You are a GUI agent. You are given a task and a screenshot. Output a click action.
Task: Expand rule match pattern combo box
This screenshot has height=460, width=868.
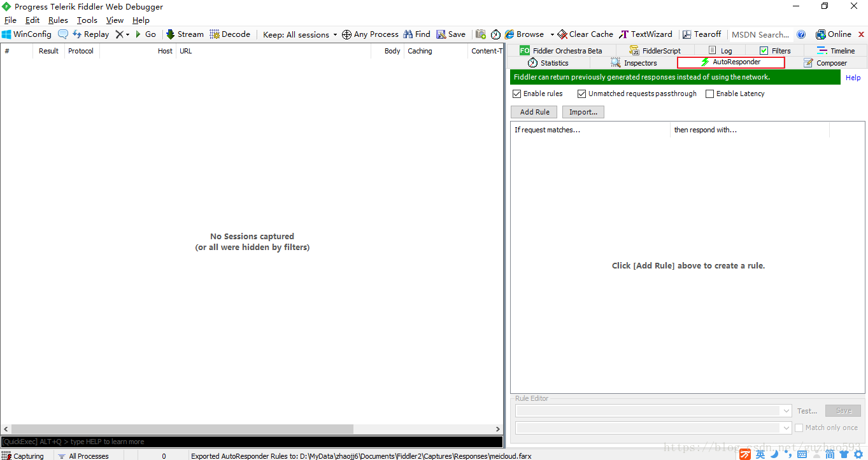786,411
